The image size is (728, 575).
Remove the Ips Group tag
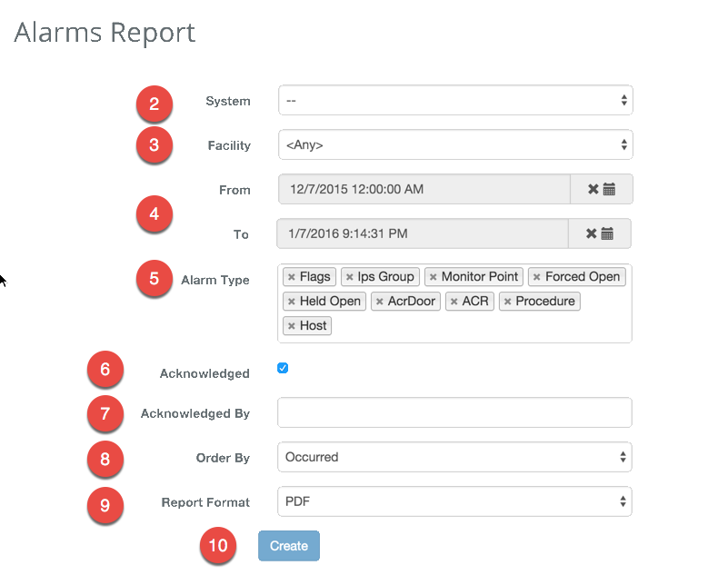pyautogui.click(x=349, y=277)
